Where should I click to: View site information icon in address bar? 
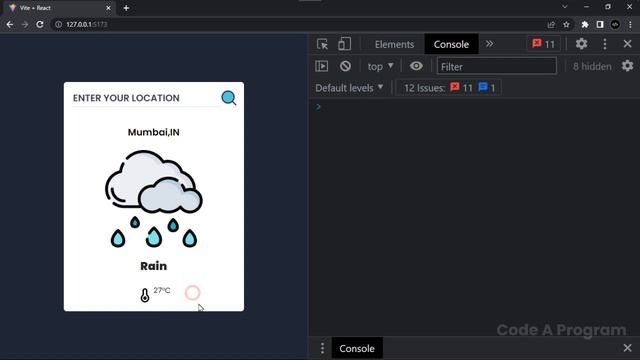coord(58,24)
